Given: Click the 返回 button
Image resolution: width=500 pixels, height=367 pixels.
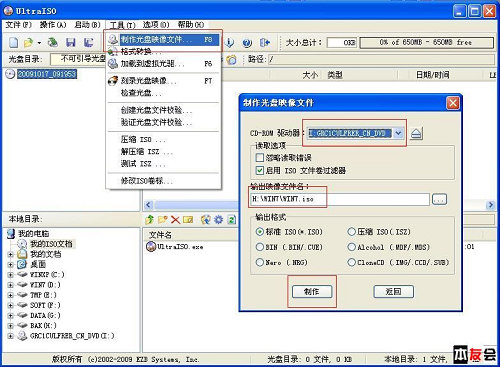Looking at the screenshot, I should tap(393, 292).
